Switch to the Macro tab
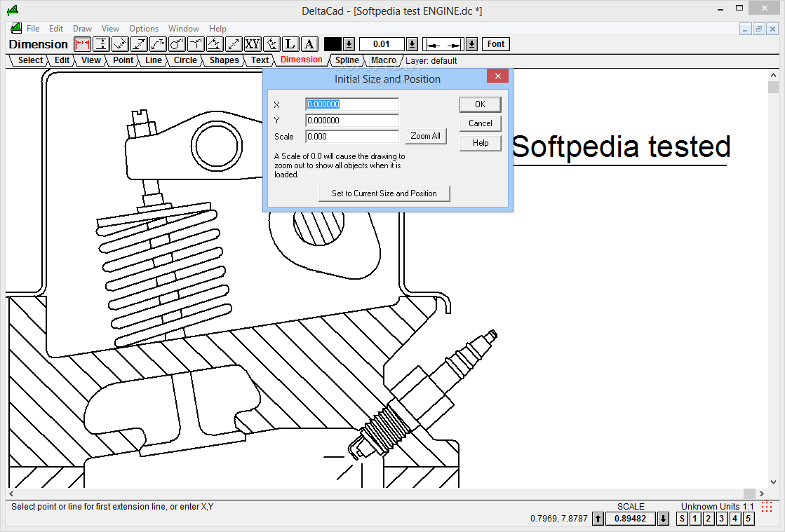 (x=384, y=60)
